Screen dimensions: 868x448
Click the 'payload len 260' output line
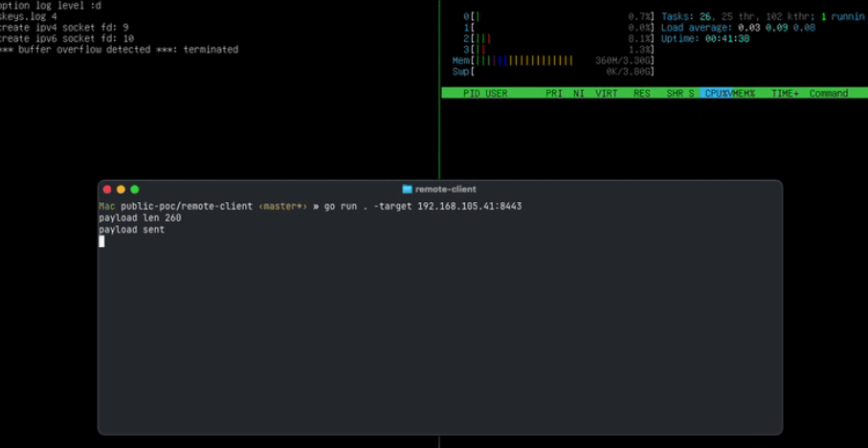(140, 217)
